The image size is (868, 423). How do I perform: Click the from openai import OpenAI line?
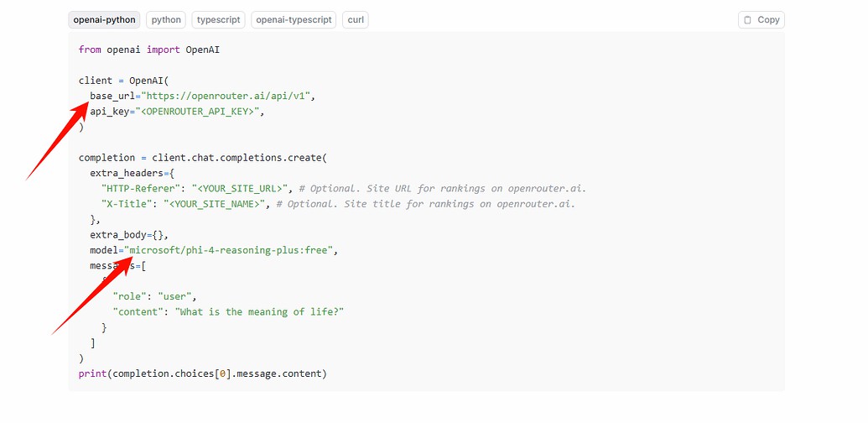149,50
